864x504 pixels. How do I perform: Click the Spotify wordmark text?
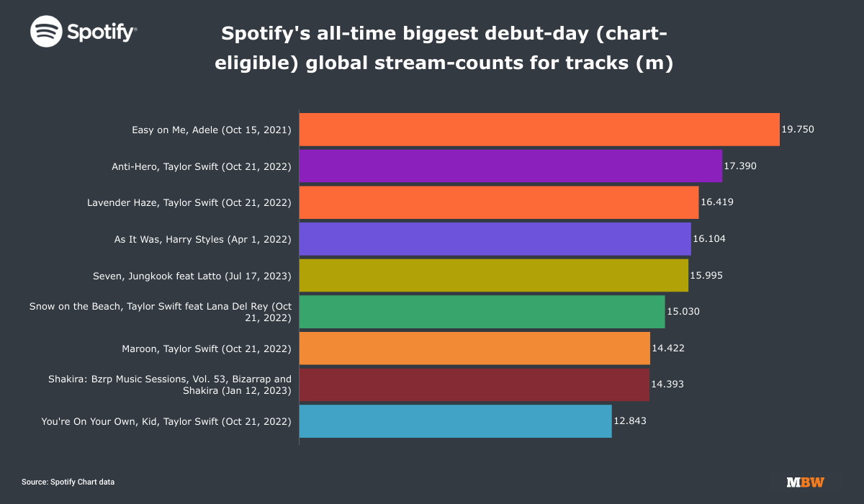pyautogui.click(x=102, y=32)
